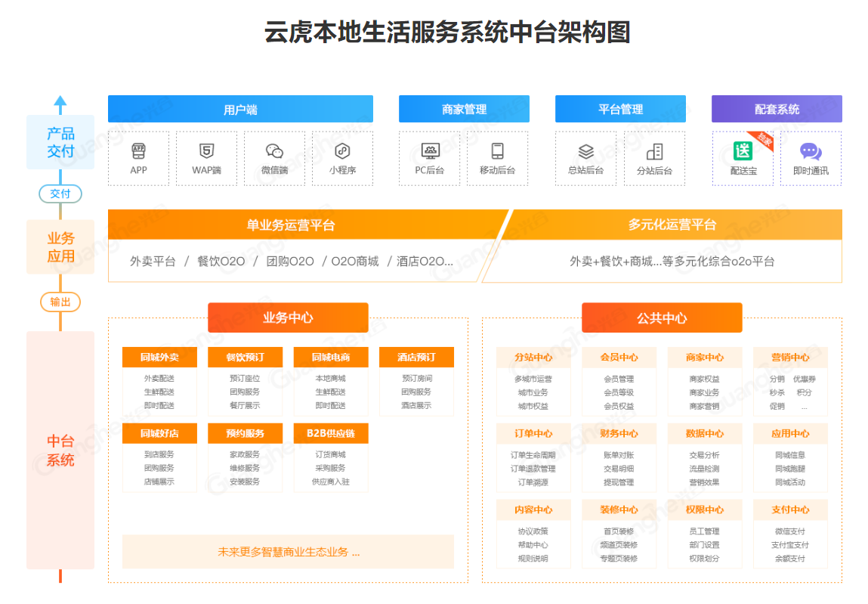Image resolution: width=868 pixels, height=604 pixels.
Task: Click the 总站后台 layers icon
Action: click(x=585, y=151)
